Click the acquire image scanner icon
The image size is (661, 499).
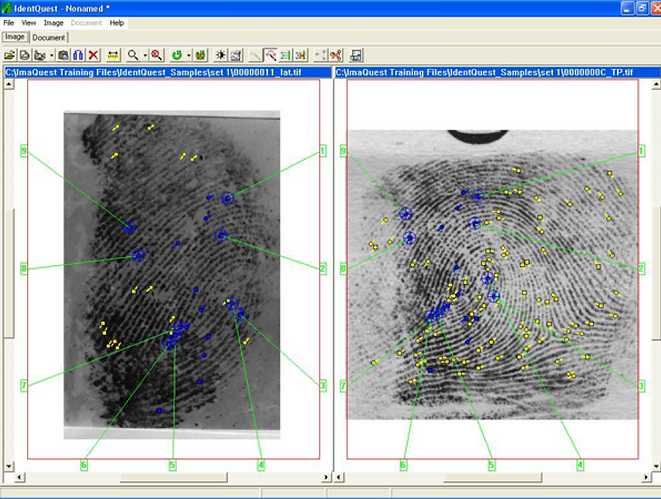pyautogui.click(x=40, y=55)
